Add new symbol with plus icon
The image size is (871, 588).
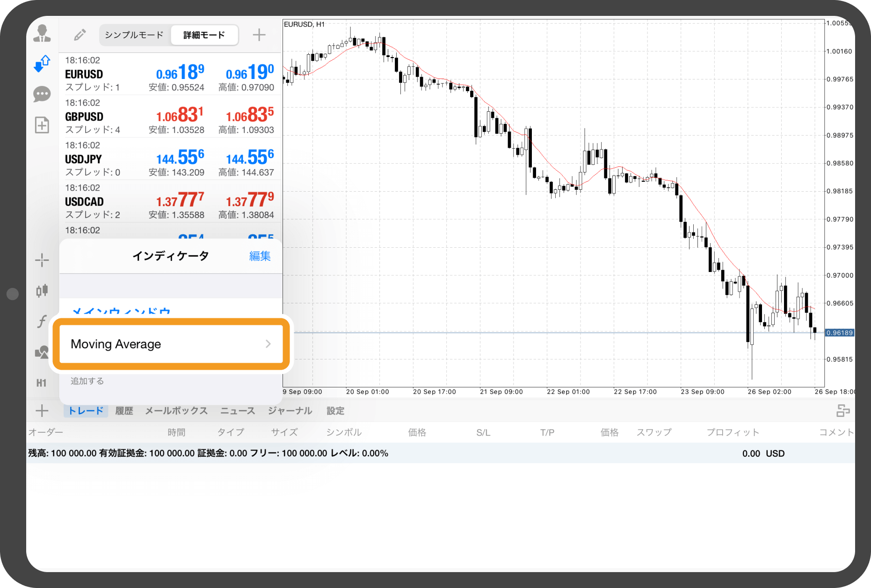[259, 35]
